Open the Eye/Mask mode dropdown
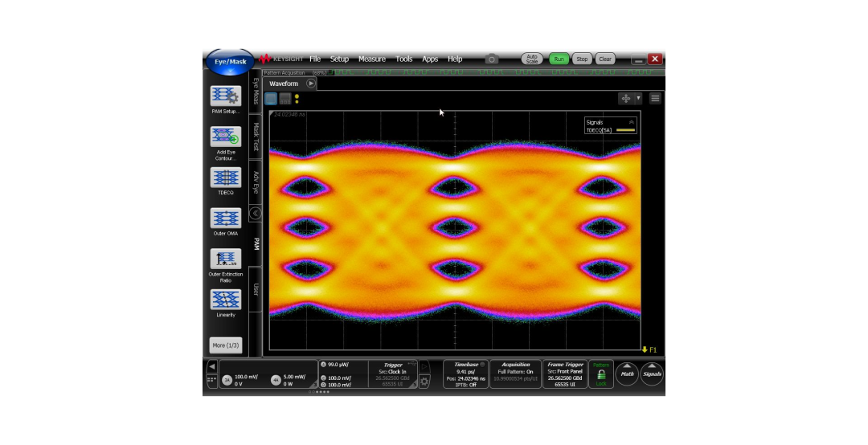This screenshot has height=445, width=868. [230, 62]
